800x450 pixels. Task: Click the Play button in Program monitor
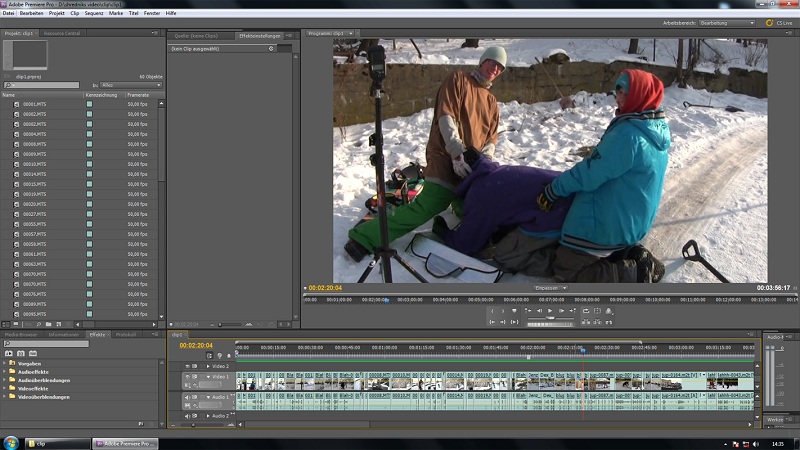[x=549, y=311]
